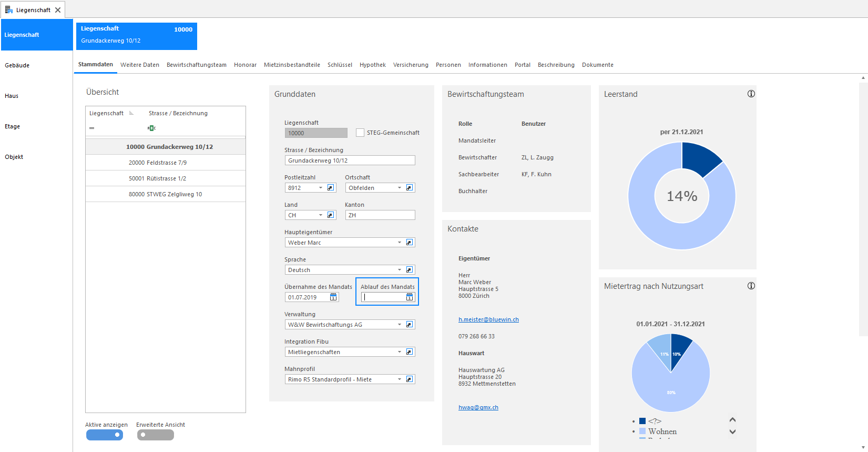The width and height of the screenshot is (868, 452).
Task: Switch to the Hypothek tab
Action: coord(373,65)
